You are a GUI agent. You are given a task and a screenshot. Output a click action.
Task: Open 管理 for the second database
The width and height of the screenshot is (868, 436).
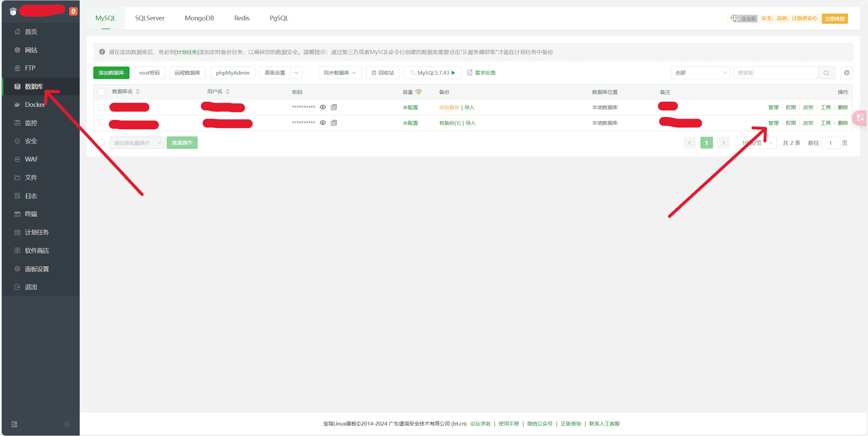(774, 123)
